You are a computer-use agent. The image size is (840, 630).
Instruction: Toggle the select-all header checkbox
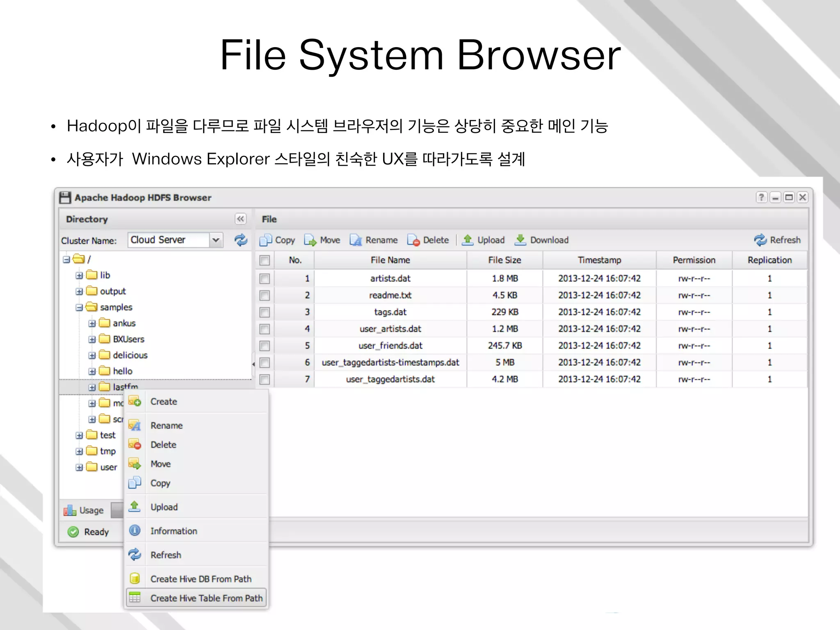(265, 260)
